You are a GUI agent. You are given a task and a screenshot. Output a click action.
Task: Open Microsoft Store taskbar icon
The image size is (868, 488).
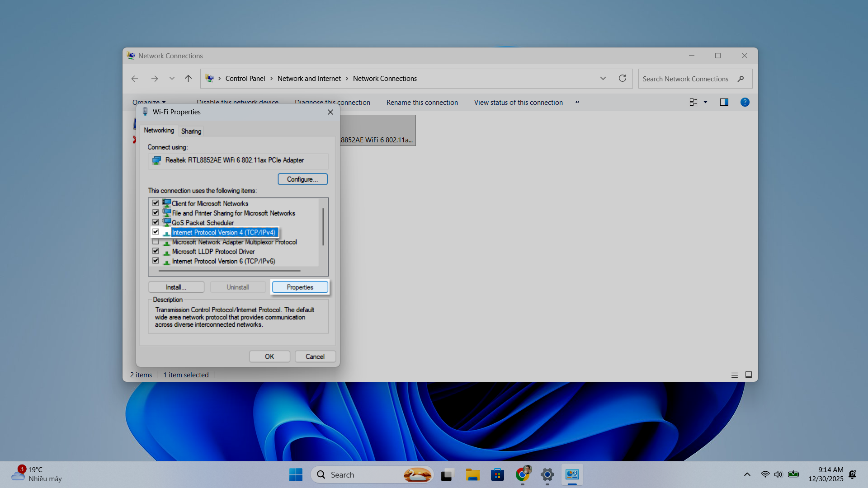497,474
